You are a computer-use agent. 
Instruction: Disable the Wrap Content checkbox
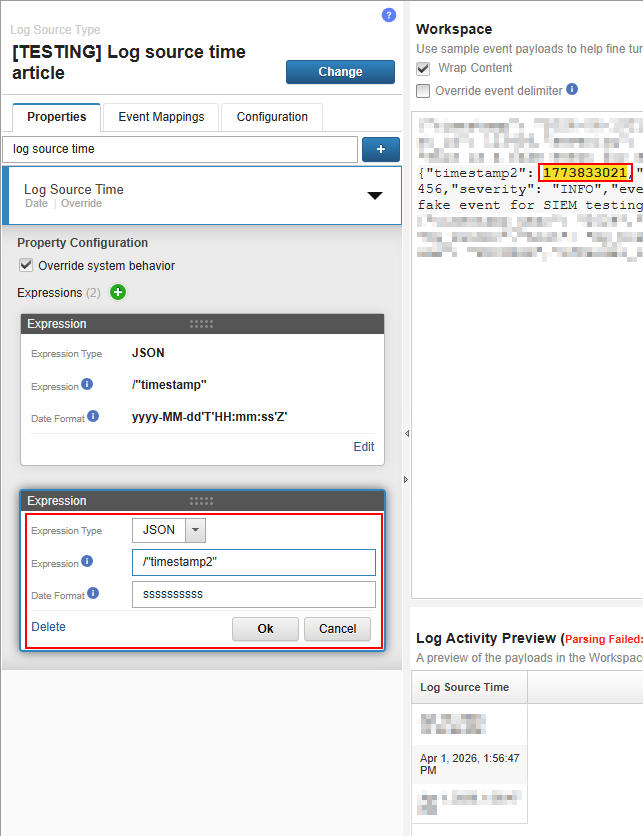pyautogui.click(x=423, y=69)
